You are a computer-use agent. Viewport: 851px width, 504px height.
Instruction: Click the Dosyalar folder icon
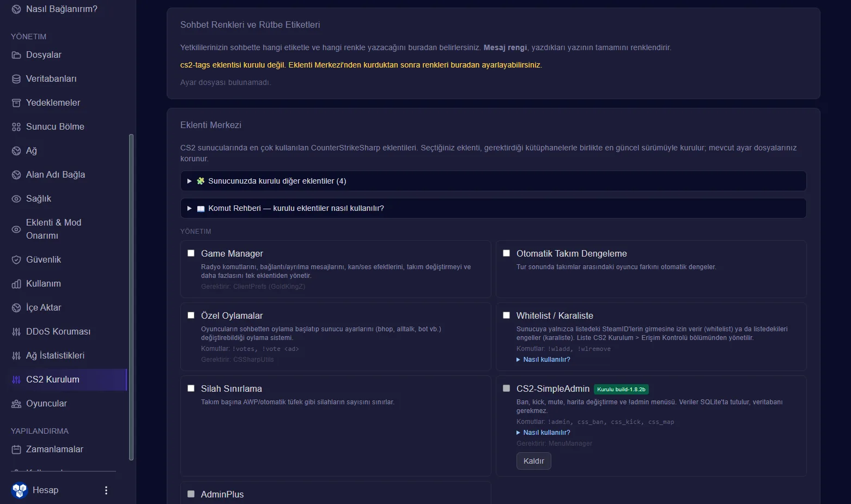(16, 55)
